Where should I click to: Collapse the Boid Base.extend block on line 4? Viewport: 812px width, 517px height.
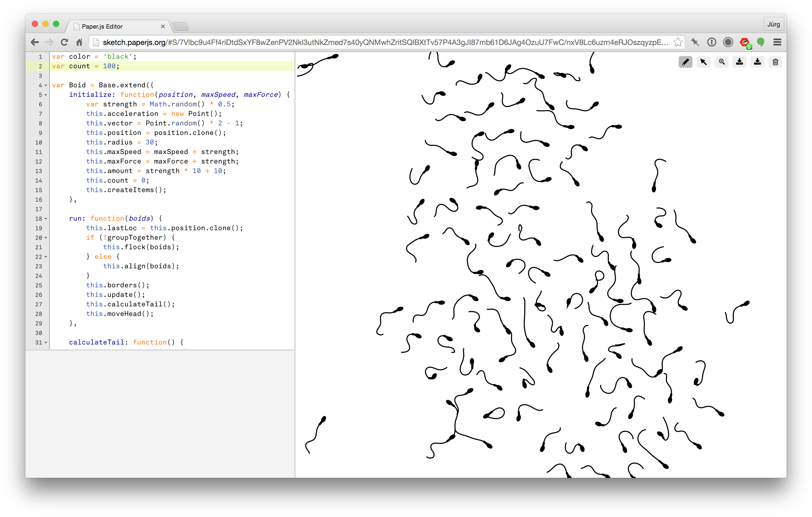coord(46,85)
